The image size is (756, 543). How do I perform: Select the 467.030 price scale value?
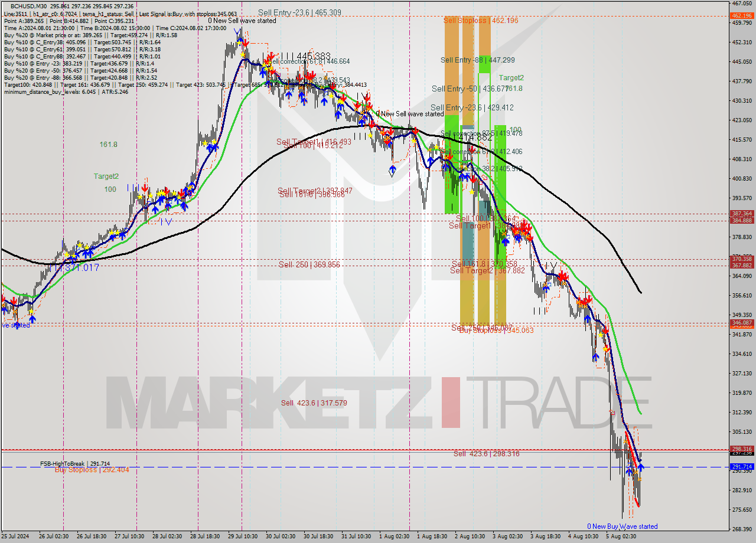click(x=742, y=4)
